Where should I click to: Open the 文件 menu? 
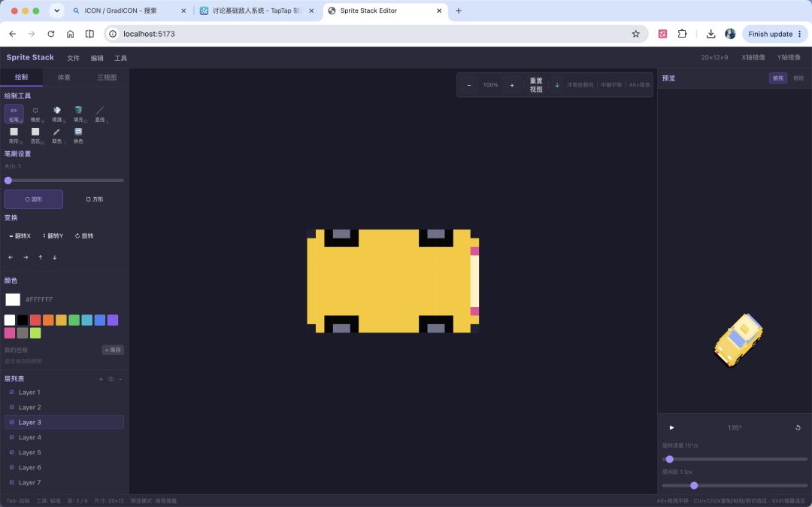[74, 58]
